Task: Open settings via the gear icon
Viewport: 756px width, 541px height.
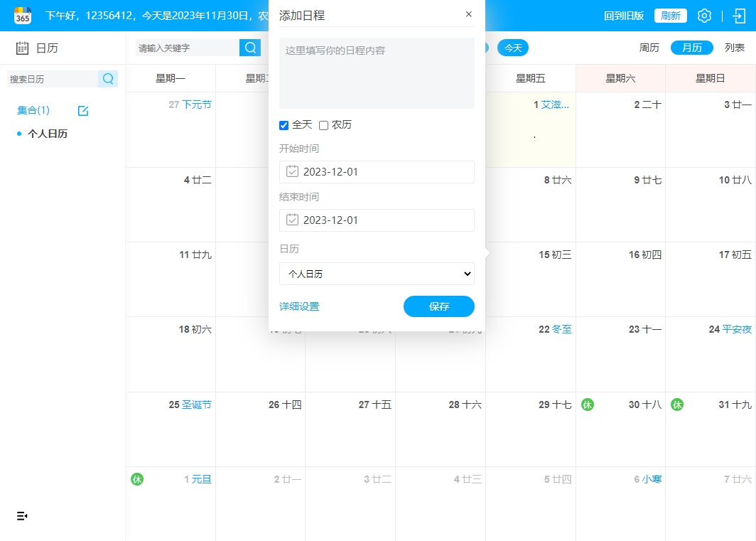Action: pyautogui.click(x=704, y=16)
